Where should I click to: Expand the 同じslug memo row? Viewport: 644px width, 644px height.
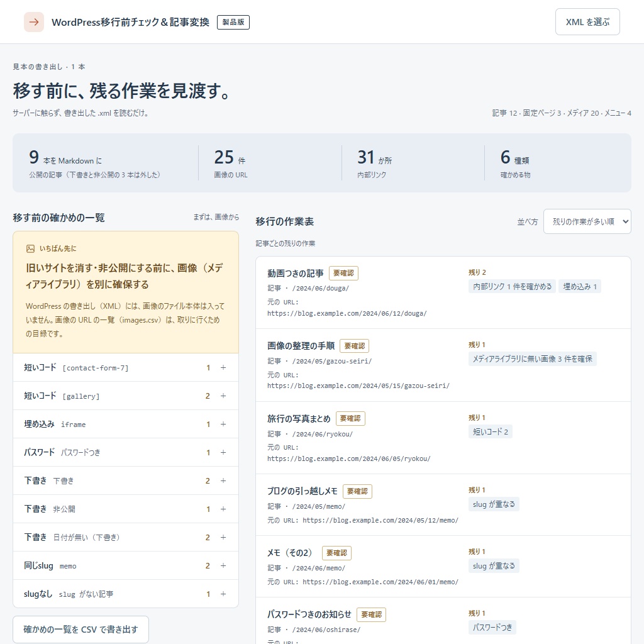click(x=126, y=566)
